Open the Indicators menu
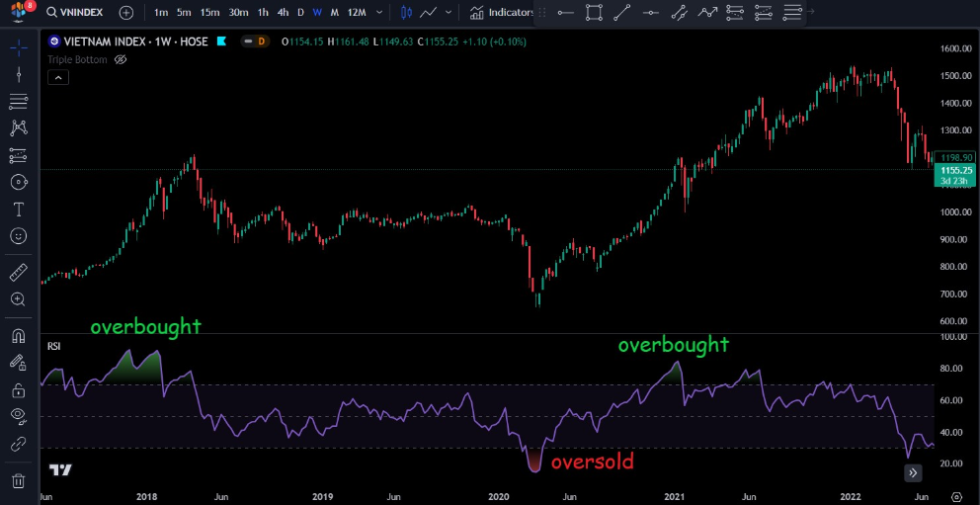The width and height of the screenshot is (980, 505). 502,13
